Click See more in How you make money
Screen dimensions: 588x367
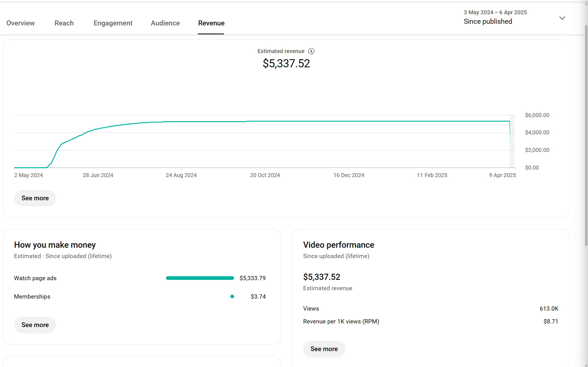(x=35, y=325)
